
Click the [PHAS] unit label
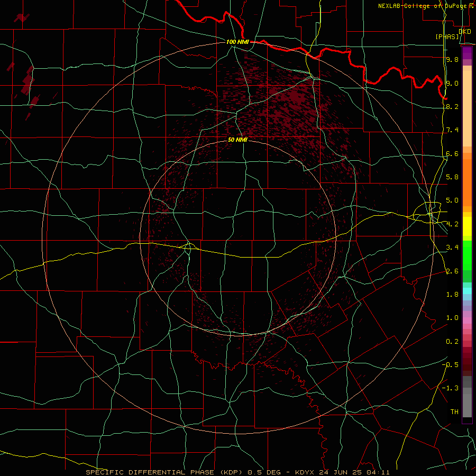click(x=447, y=36)
